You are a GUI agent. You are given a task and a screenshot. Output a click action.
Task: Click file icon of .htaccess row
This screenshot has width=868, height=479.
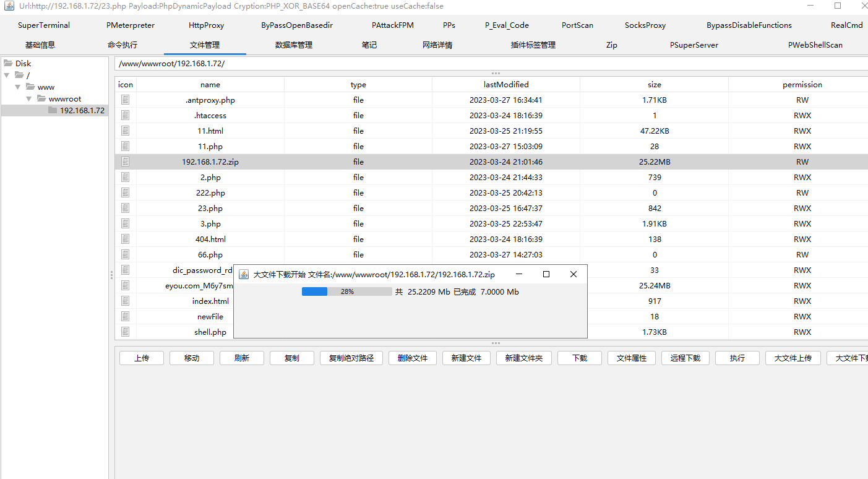[x=126, y=115]
